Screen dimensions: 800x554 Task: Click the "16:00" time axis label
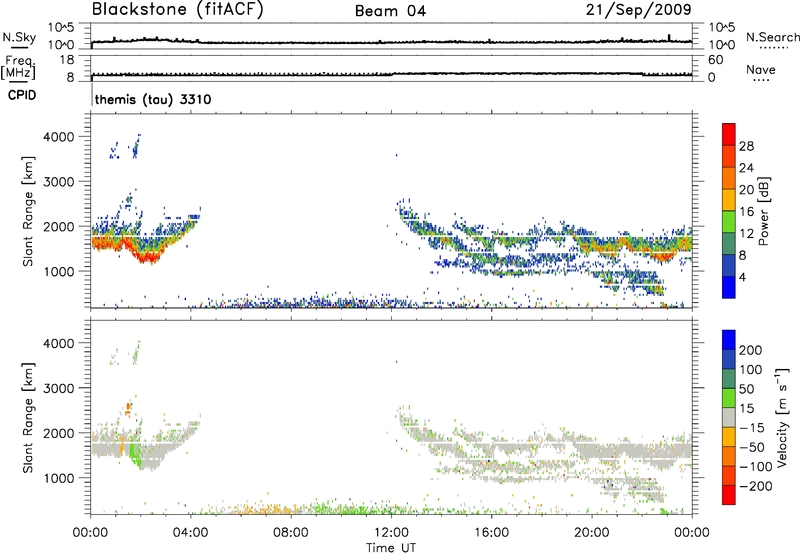tap(491, 533)
